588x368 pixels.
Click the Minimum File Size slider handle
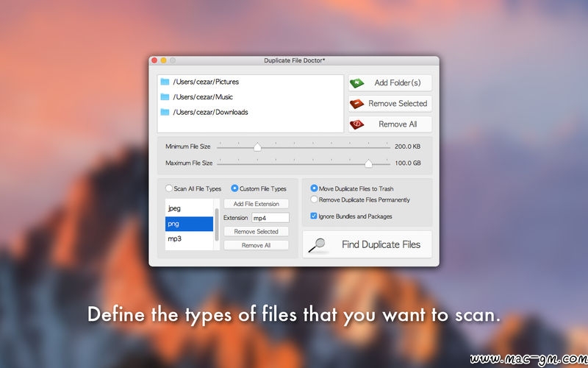pyautogui.click(x=257, y=146)
